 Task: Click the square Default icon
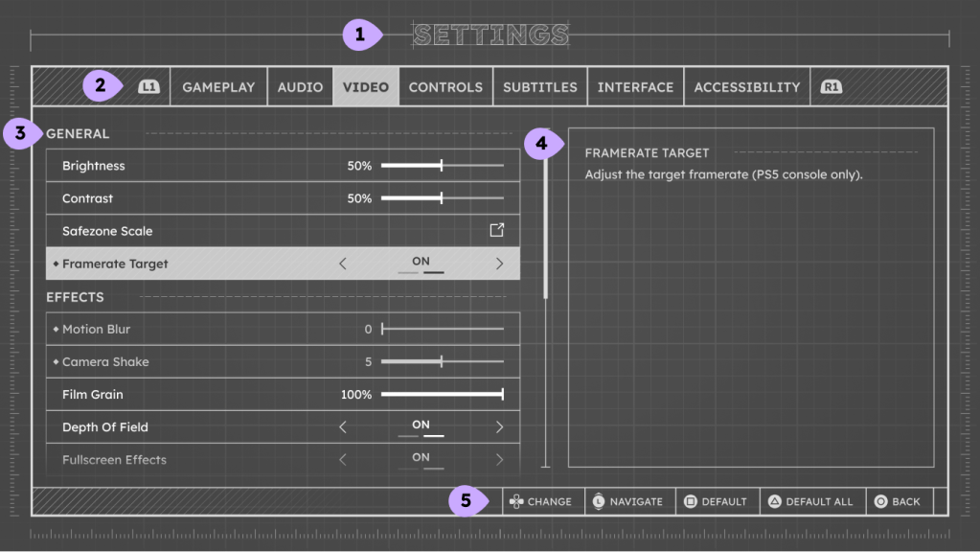coord(690,501)
